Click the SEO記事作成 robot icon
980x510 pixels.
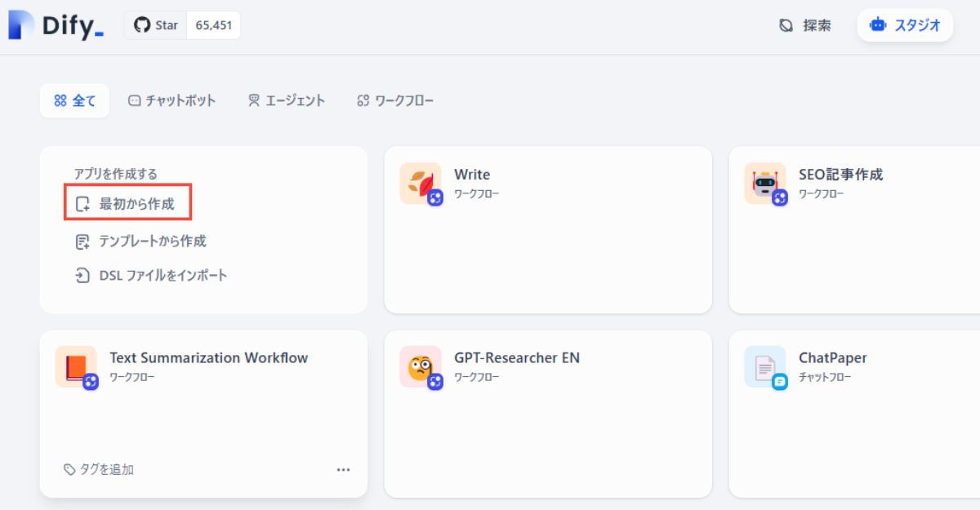tap(765, 184)
